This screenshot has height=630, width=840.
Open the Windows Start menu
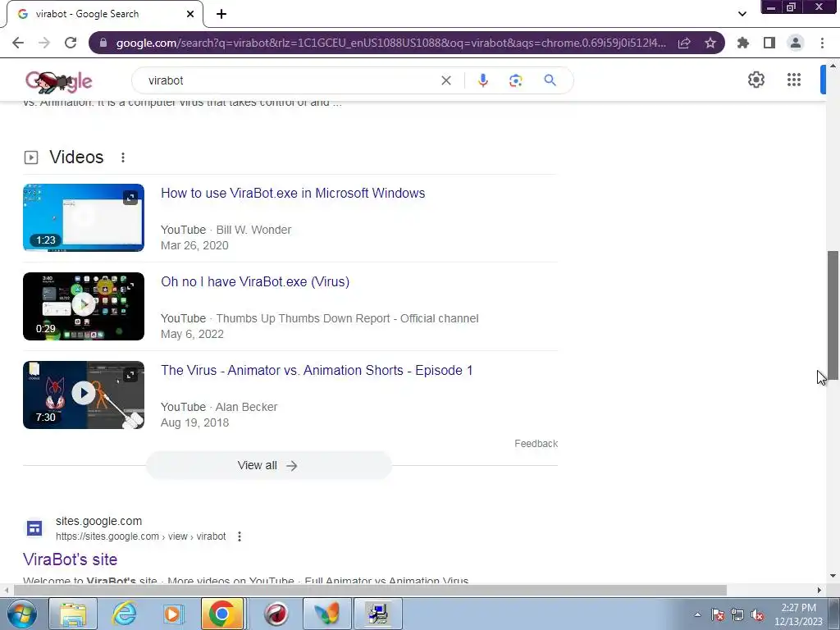point(22,614)
